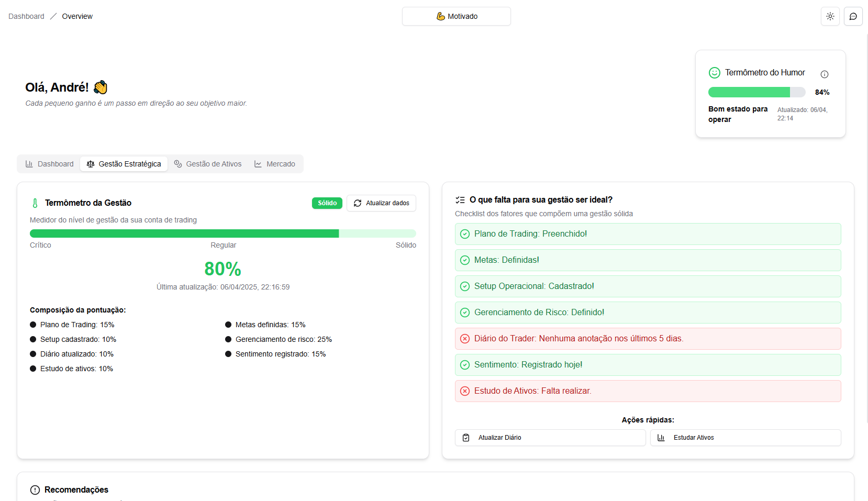Switch to the Gestão de Ativos tab

(208, 164)
